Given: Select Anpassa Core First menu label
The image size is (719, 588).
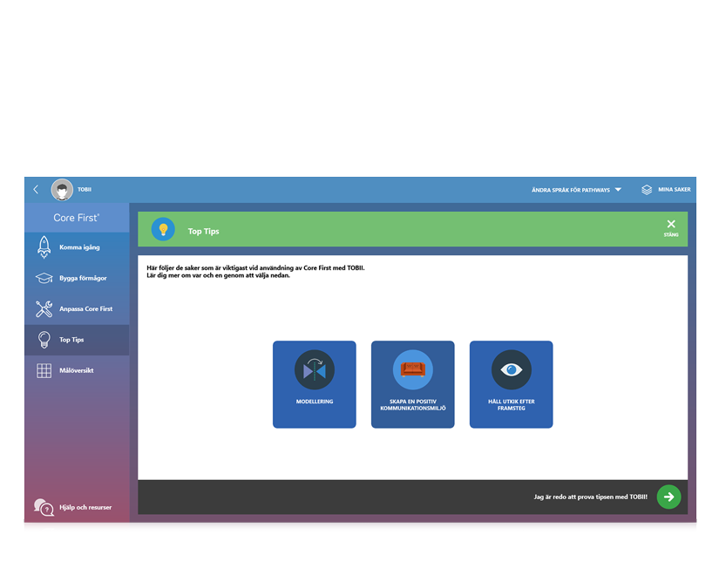Looking at the screenshot, I should coord(85,309).
